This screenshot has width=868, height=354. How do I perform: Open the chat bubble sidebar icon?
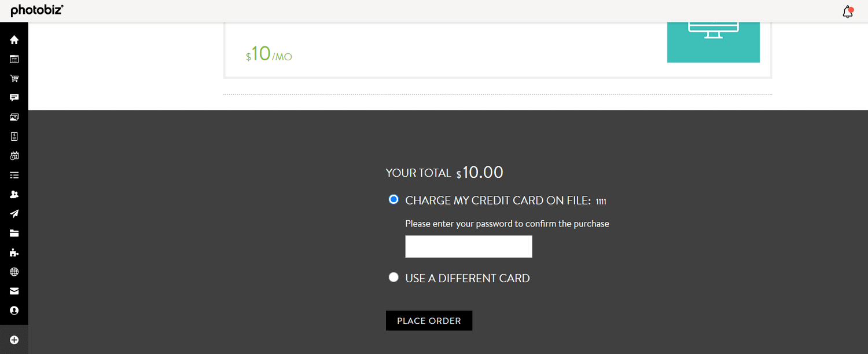pos(14,98)
